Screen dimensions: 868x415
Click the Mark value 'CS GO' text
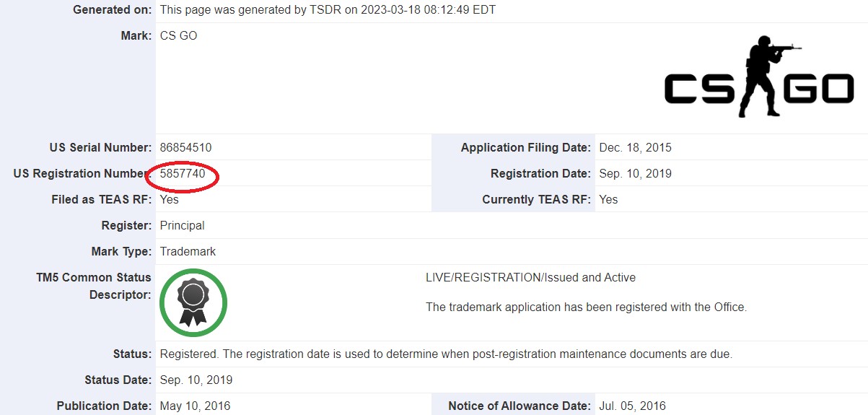178,35
